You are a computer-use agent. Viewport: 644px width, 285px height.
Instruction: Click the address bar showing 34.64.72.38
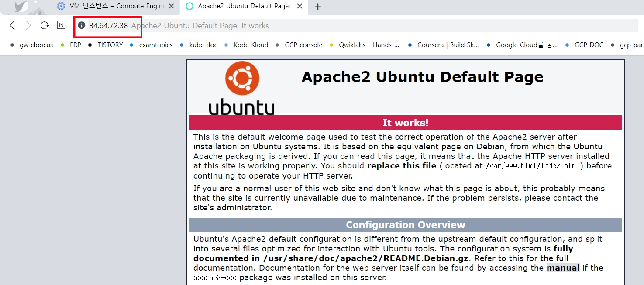(x=356, y=26)
